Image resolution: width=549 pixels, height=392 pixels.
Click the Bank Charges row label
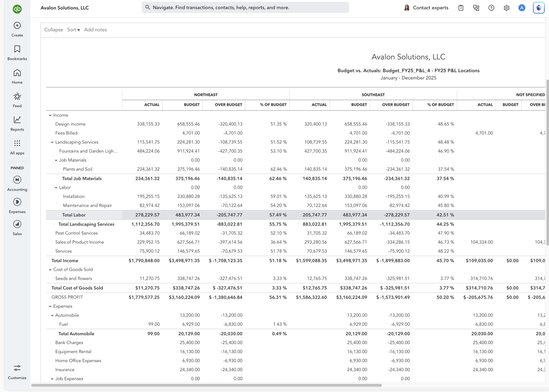(x=69, y=343)
